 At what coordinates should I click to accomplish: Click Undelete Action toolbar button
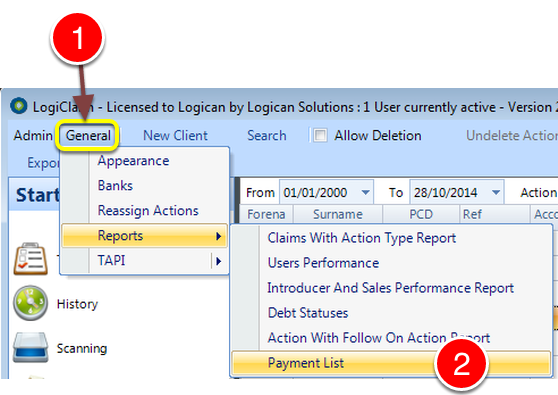tap(512, 136)
